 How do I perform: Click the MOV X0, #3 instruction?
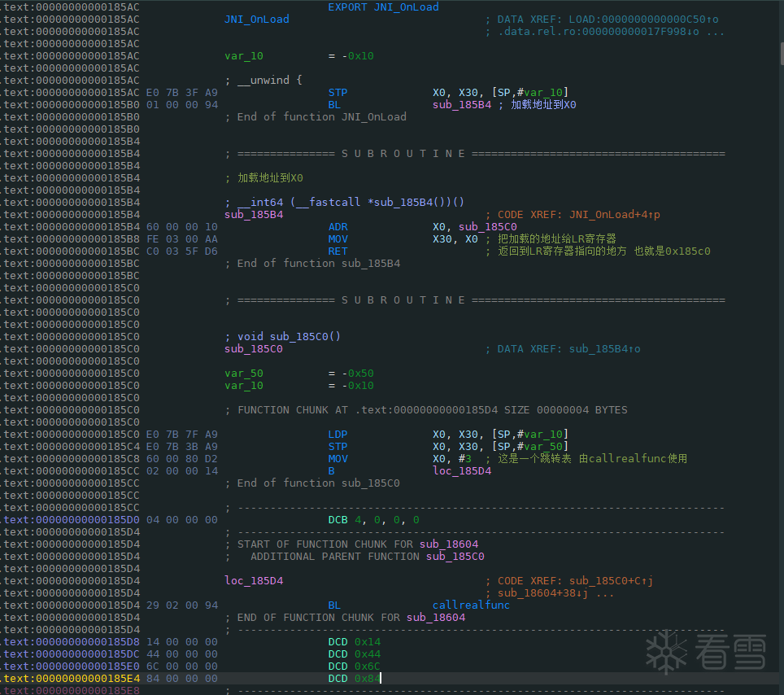(x=399, y=459)
